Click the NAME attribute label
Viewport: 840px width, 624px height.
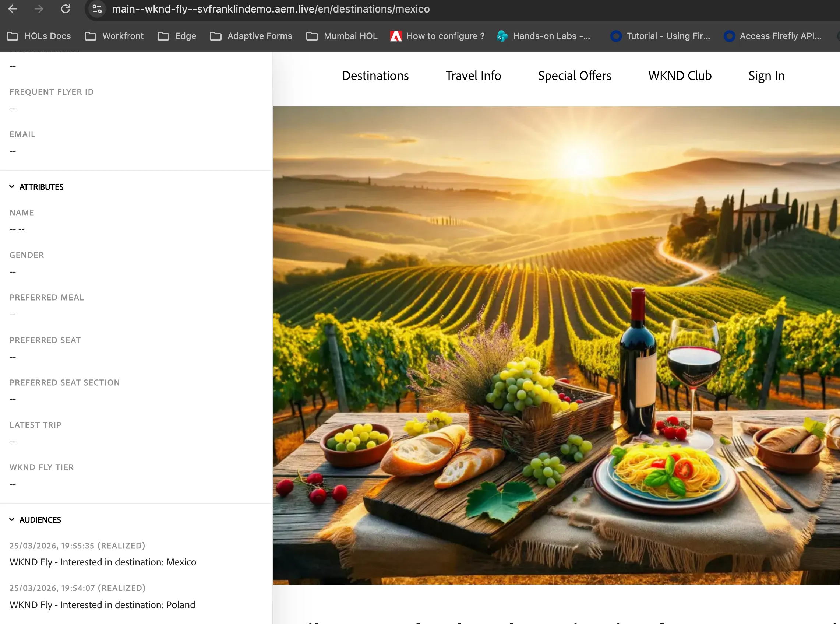click(22, 213)
